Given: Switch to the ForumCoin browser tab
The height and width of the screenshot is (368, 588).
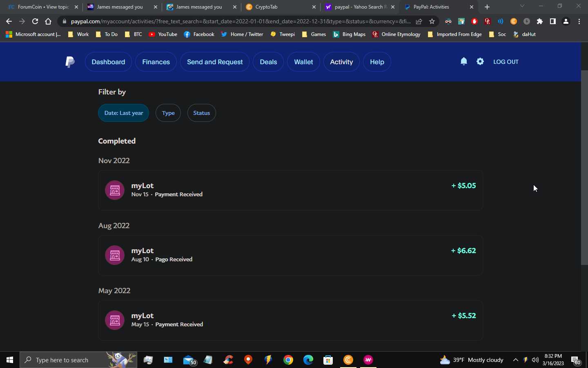Looking at the screenshot, I should pos(43,7).
